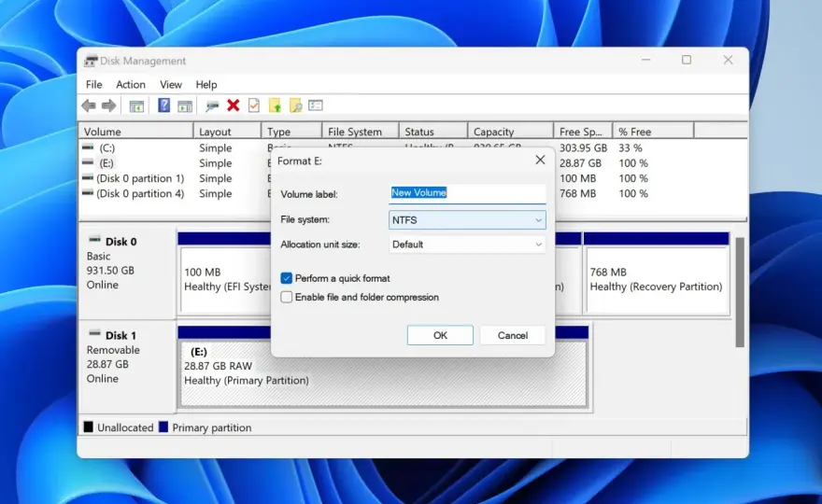Sort by the Status column header

coord(433,132)
